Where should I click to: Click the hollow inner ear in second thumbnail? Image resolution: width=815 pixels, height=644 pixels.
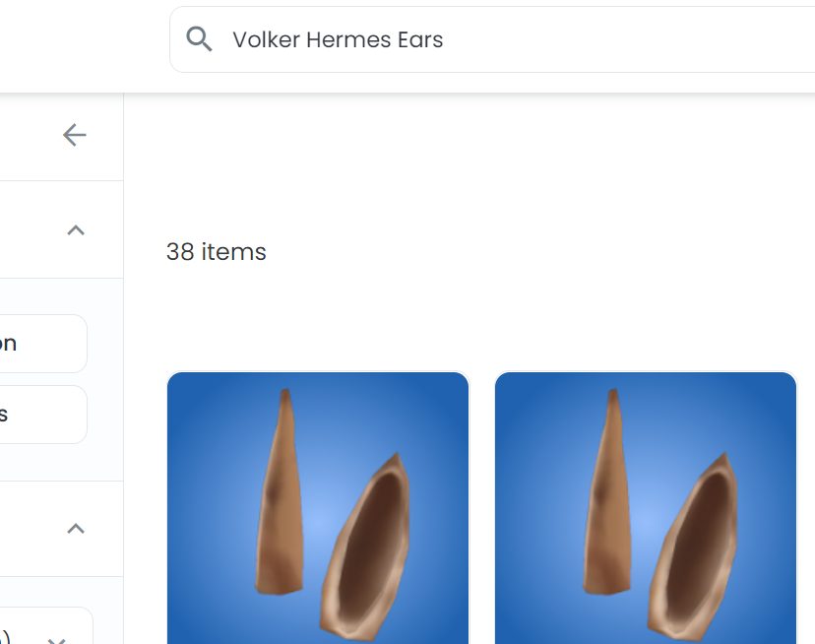(694, 547)
